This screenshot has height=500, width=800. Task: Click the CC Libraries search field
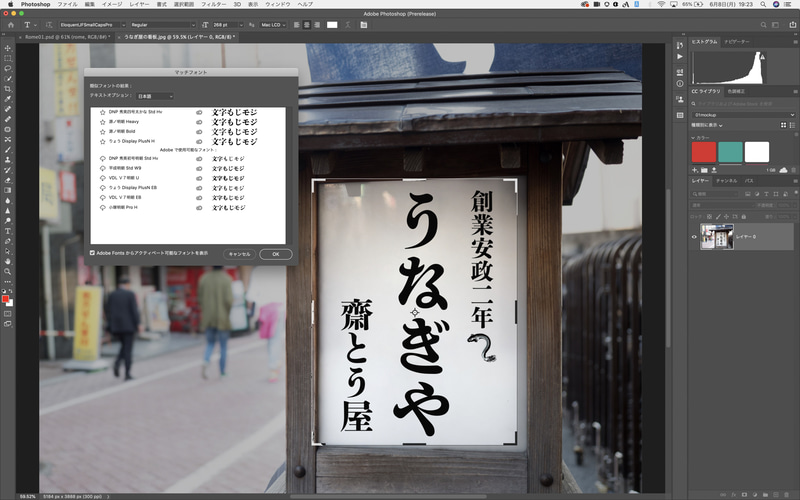pyautogui.click(x=743, y=104)
